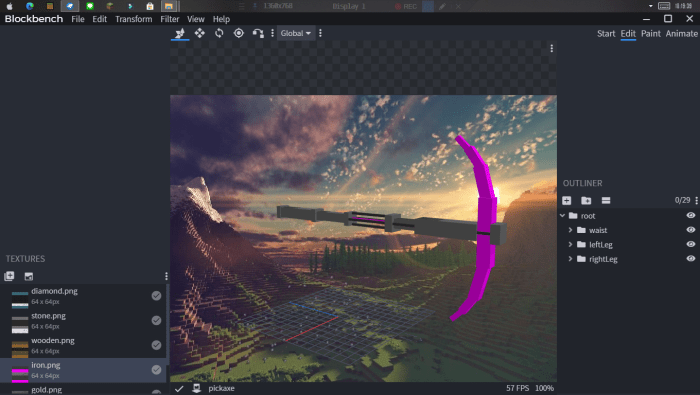Open the Transform menu
700x395 pixels.
click(133, 19)
